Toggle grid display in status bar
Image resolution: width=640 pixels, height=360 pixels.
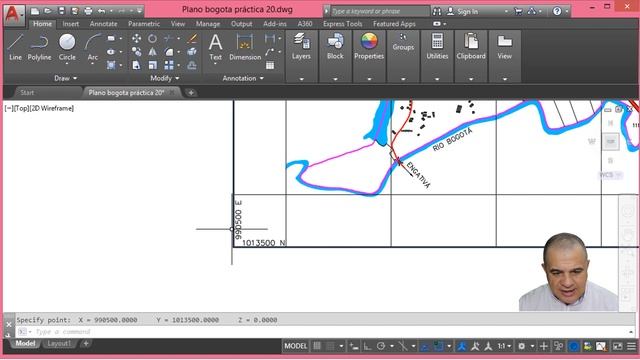point(317,346)
